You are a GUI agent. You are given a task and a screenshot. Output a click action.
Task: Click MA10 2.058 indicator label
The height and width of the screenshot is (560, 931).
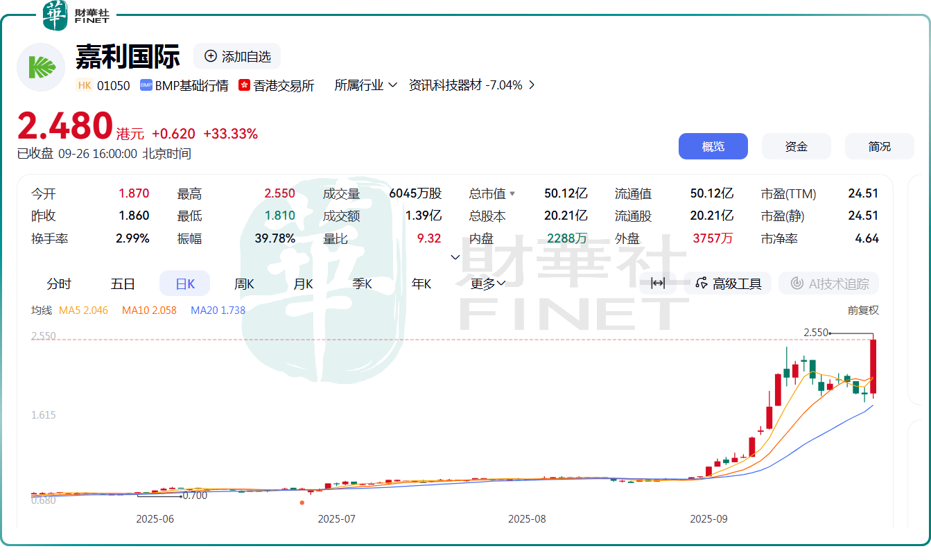149,310
